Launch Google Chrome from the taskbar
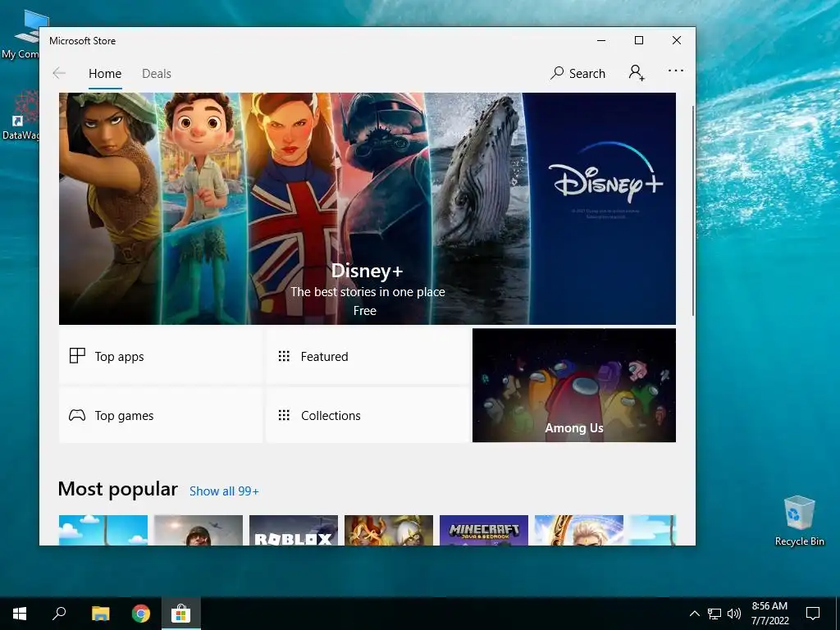Image resolution: width=840 pixels, height=630 pixels. point(141,614)
